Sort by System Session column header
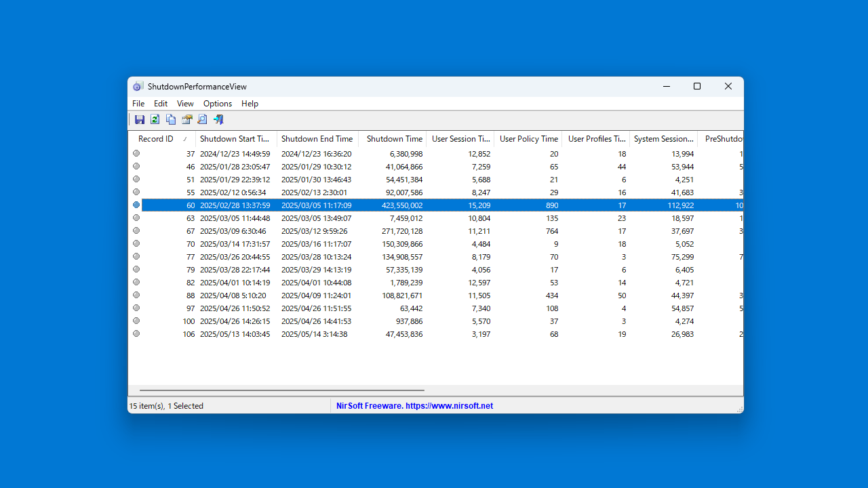The image size is (868, 488). click(x=664, y=139)
